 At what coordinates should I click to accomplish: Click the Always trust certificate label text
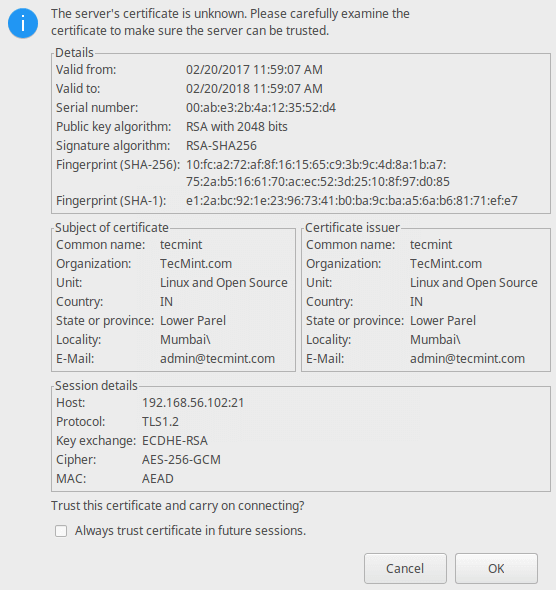190,531
